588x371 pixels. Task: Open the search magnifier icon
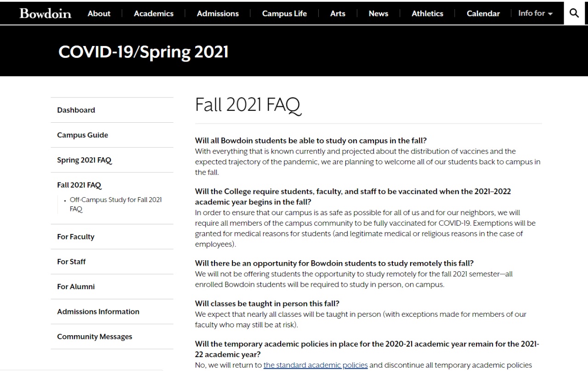tap(574, 13)
